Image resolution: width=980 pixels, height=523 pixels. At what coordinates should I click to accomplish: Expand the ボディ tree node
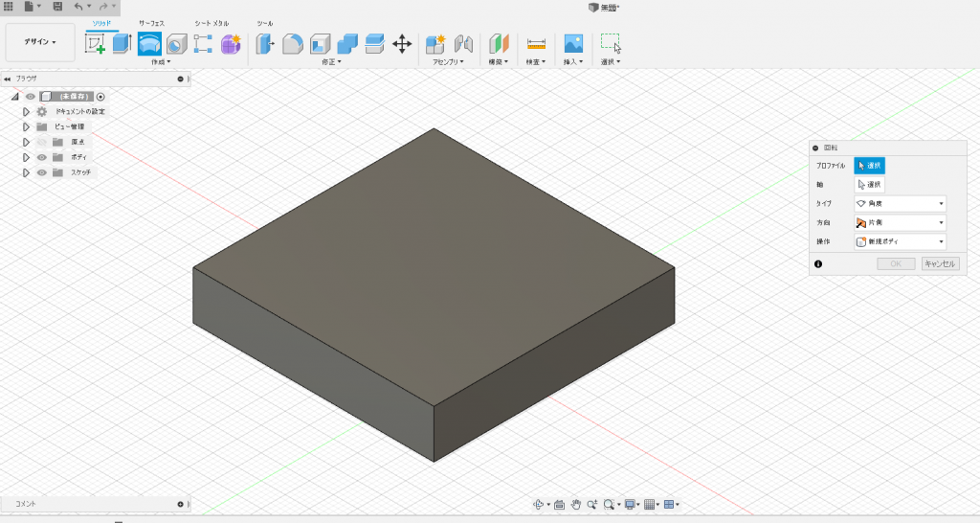pyautogui.click(x=26, y=157)
